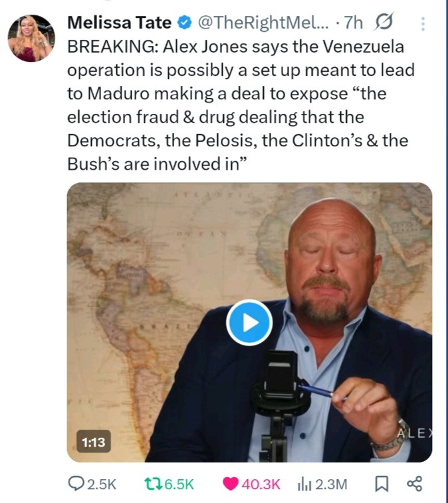This screenshot has height=503, width=448.
Task: Click the 1:13 video duration badge
Action: coord(94,441)
